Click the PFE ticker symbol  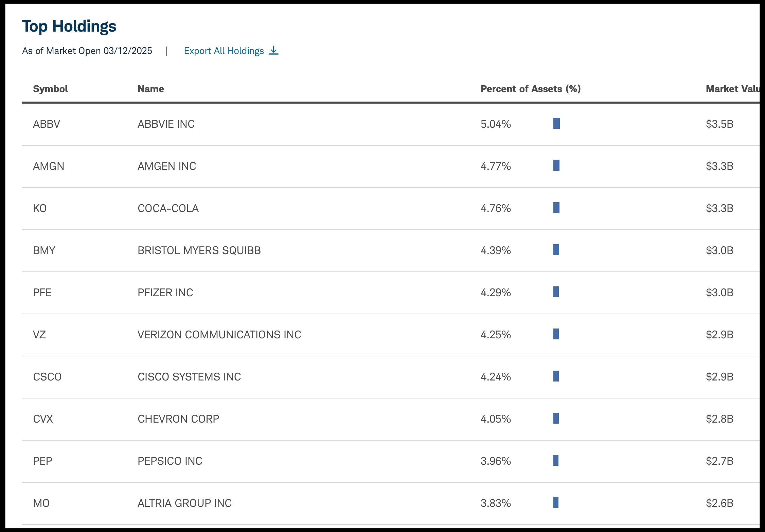point(42,292)
